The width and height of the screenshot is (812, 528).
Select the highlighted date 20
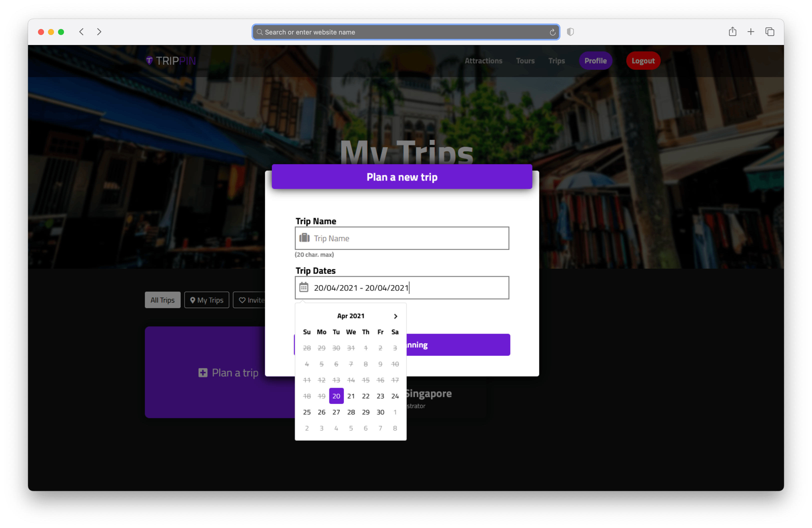[336, 396]
